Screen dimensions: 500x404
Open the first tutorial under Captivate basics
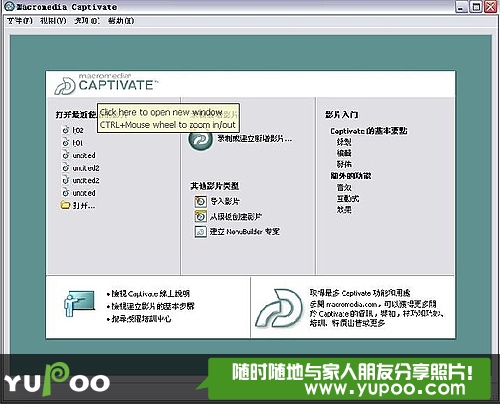344,142
